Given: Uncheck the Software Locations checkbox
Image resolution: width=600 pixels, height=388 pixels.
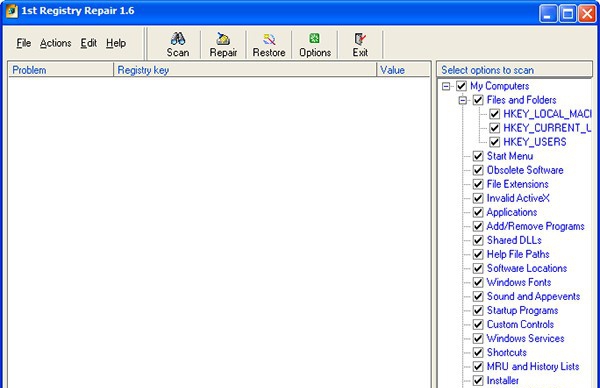Looking at the screenshot, I should pos(478,269).
